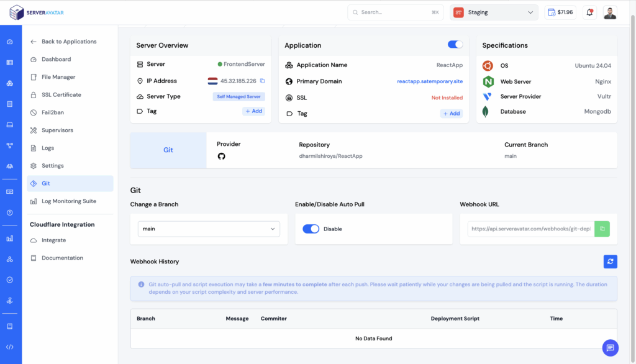This screenshot has width=636, height=364.
Task: Click the wallet balance $71.96 button
Action: pyautogui.click(x=560, y=12)
